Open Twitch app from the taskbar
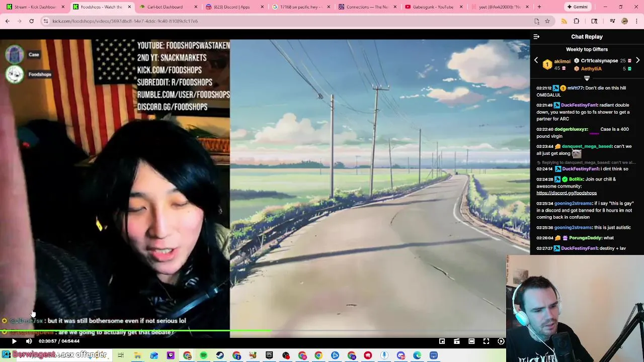The height and width of the screenshot is (362, 644). (171, 355)
